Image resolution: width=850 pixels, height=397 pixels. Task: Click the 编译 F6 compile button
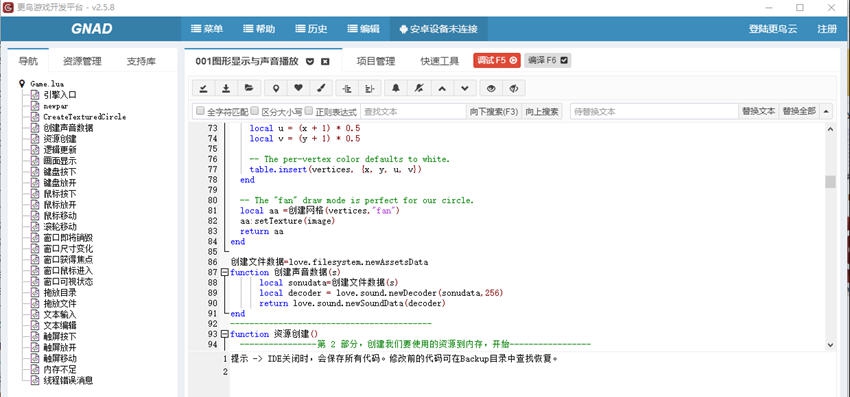point(548,61)
